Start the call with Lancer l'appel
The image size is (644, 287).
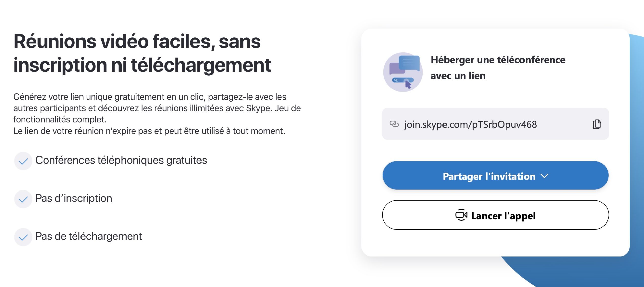(x=503, y=216)
